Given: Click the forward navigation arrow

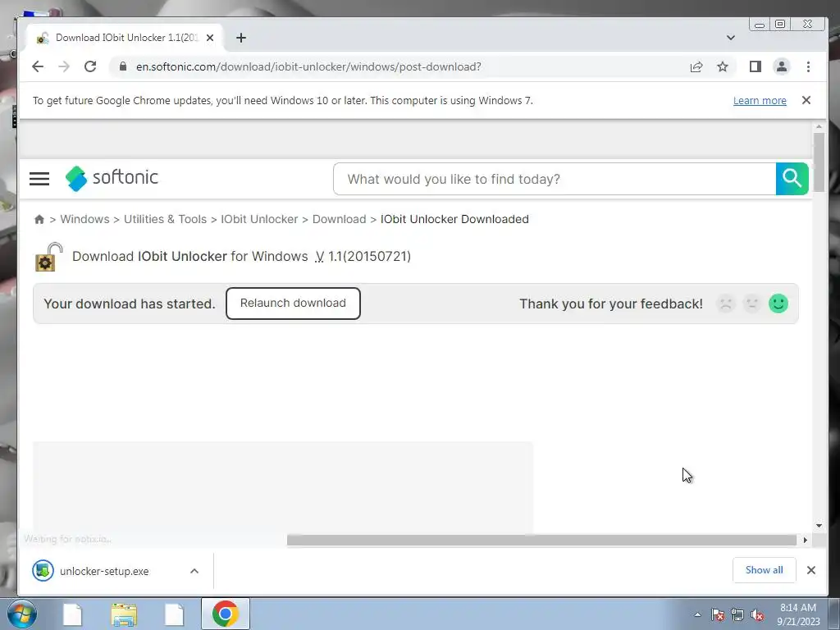Looking at the screenshot, I should pyautogui.click(x=64, y=66).
